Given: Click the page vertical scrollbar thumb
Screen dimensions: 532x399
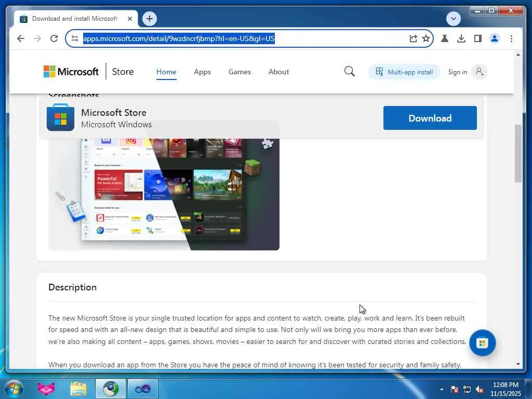Looking at the screenshot, I should [x=518, y=153].
